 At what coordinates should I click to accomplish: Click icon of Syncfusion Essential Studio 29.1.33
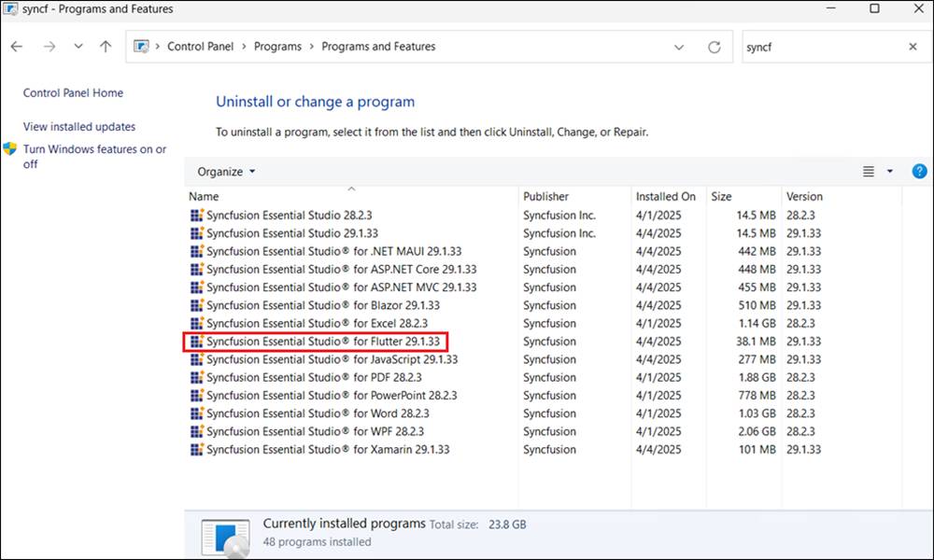(x=196, y=233)
